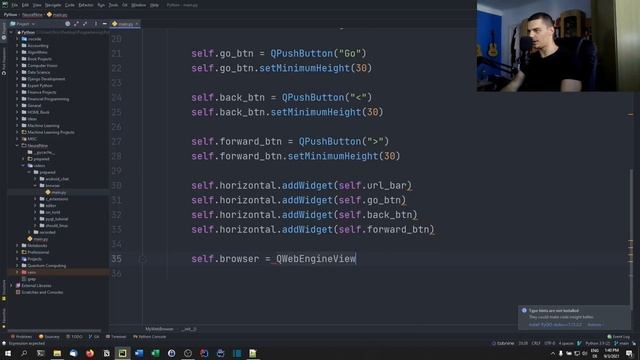Click the locate-file target icon in Project panel
The width and height of the screenshot is (640, 360).
point(67,24)
